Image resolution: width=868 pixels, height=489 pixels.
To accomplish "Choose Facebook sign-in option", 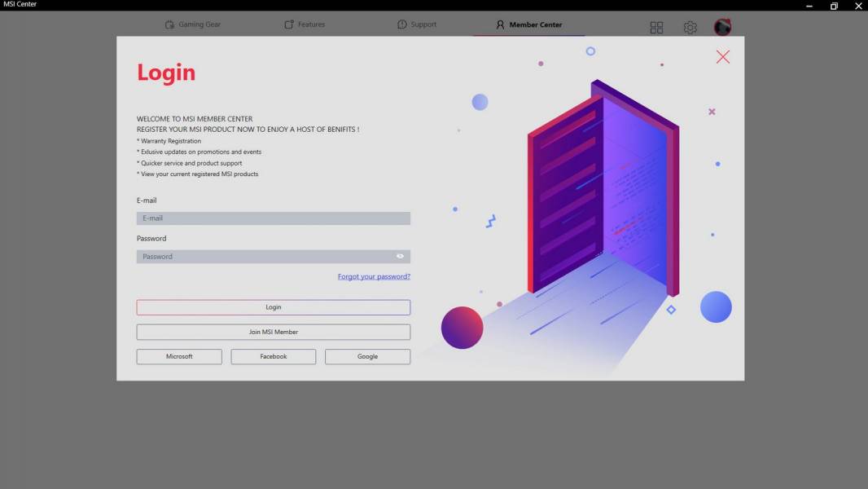I will click(273, 357).
